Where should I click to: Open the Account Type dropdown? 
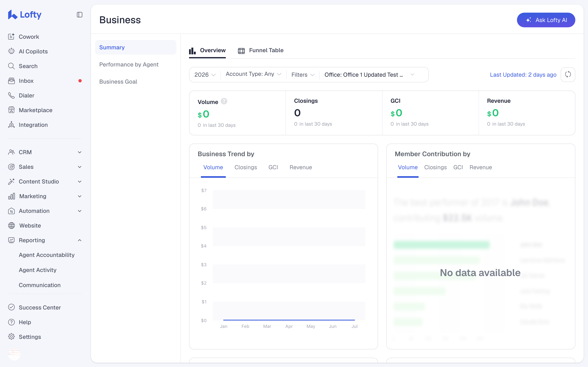pos(253,74)
